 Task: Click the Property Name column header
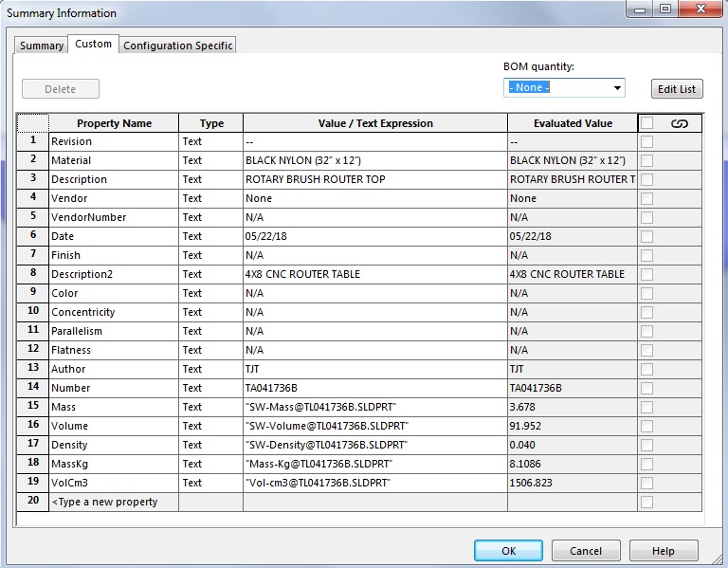click(x=114, y=123)
